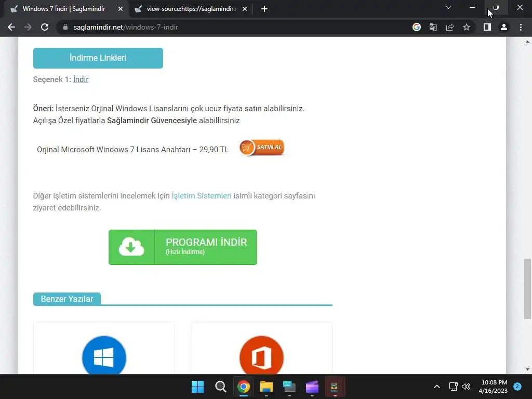
Task: Open the tab search dropdown arrow
Action: (x=448, y=7)
